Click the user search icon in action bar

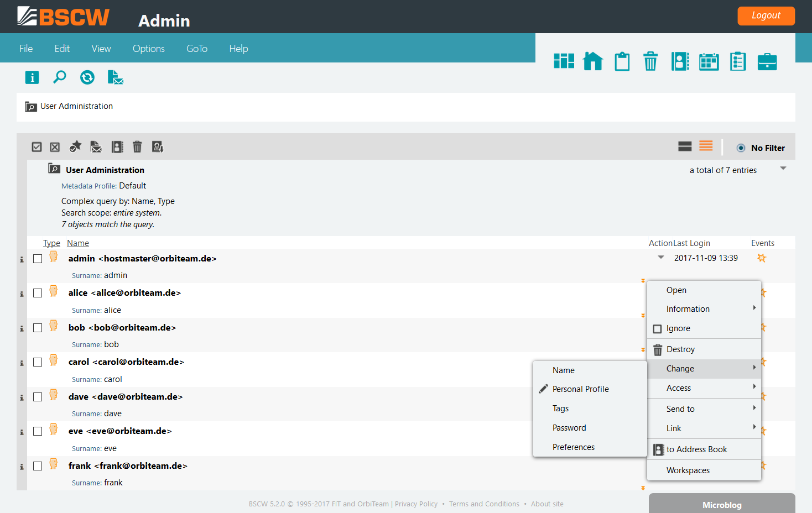(x=158, y=146)
